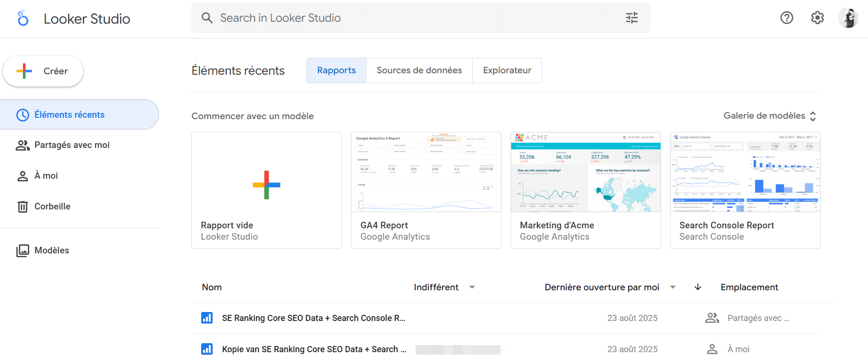
Task: Click the clock icon beside Éléments récents
Action: coord(23,115)
